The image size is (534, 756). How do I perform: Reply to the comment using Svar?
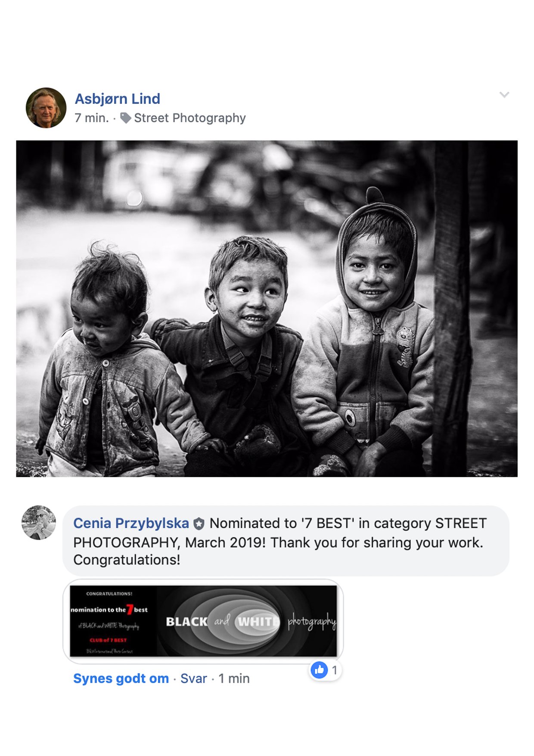[194, 678]
